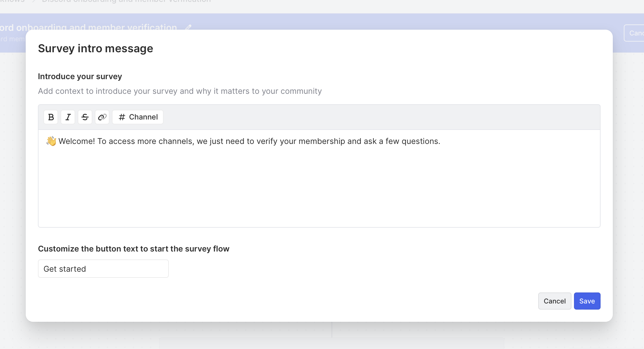This screenshot has width=644, height=349.
Task: Toggle bold formatting in the editor toolbar
Action: (51, 117)
